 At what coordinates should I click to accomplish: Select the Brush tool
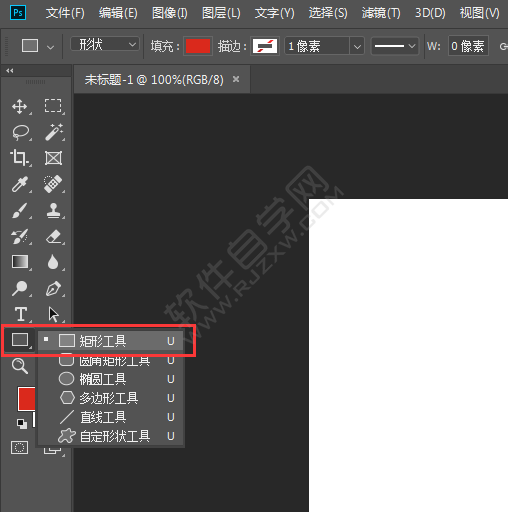[20, 210]
